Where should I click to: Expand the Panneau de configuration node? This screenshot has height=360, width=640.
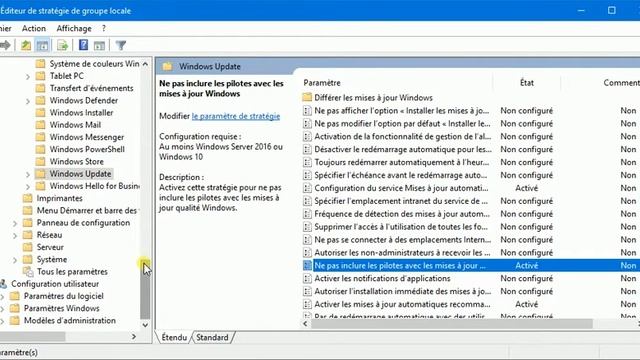click(x=15, y=223)
